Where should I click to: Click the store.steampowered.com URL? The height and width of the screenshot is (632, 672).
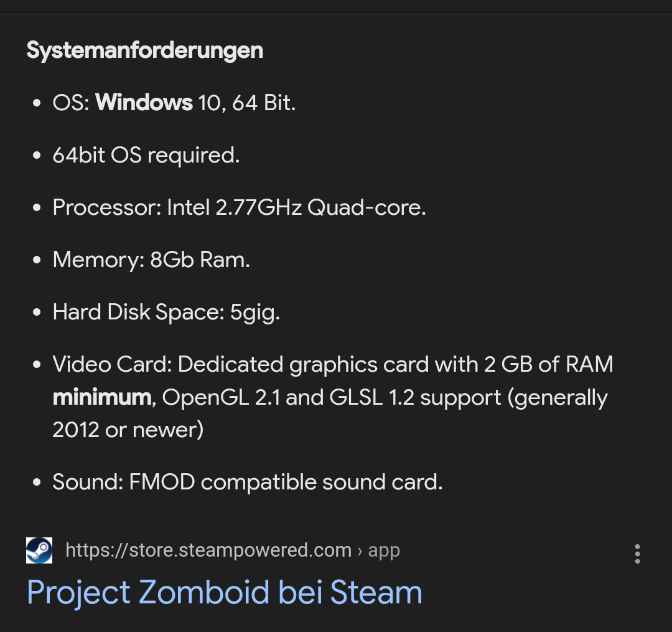208,550
